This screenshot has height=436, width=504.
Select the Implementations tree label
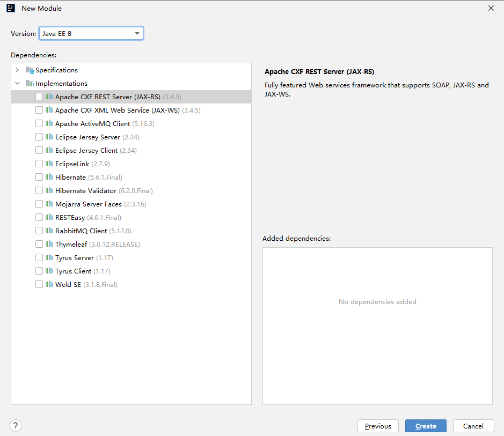tap(61, 84)
